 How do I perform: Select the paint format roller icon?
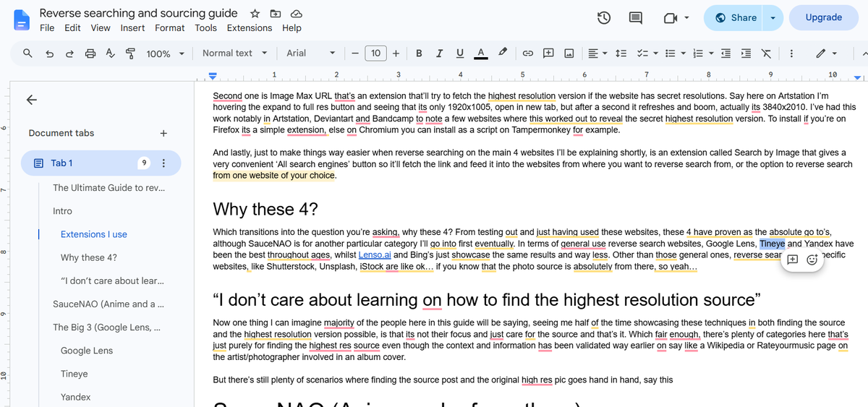pyautogui.click(x=131, y=53)
